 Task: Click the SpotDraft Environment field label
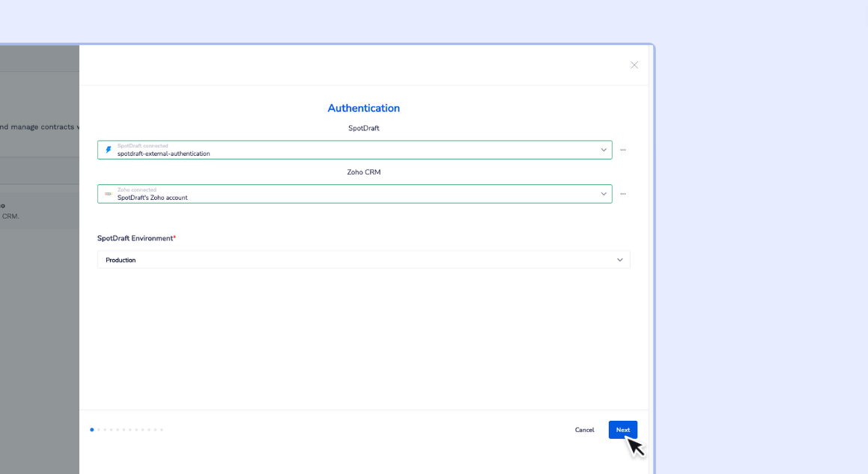(x=135, y=238)
